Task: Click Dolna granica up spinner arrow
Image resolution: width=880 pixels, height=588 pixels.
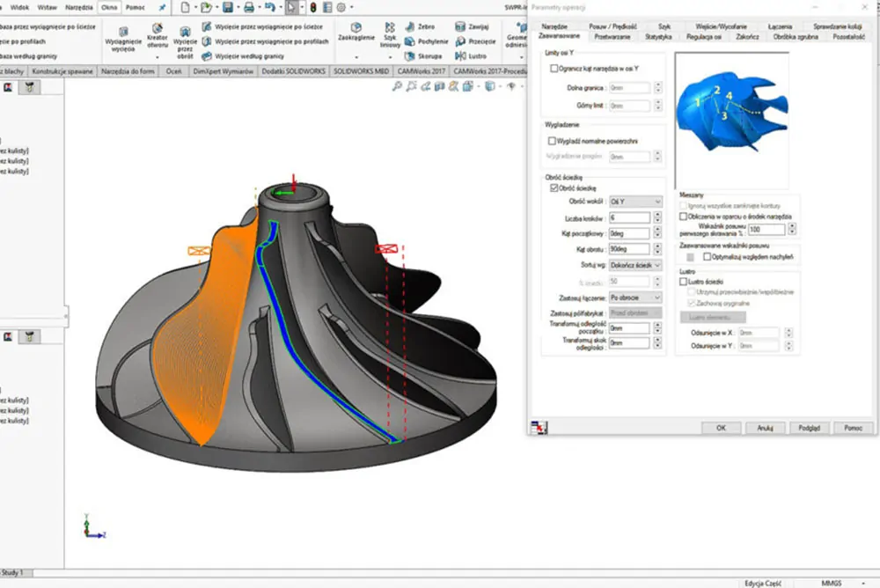Action: click(659, 85)
